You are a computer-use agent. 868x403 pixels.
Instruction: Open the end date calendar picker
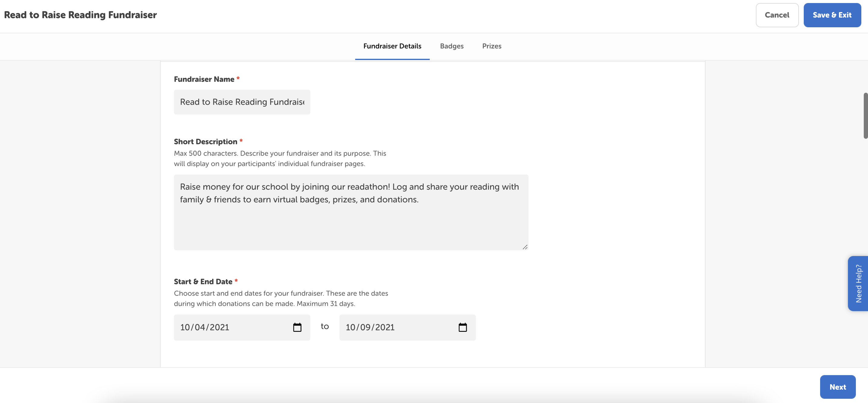462,327
